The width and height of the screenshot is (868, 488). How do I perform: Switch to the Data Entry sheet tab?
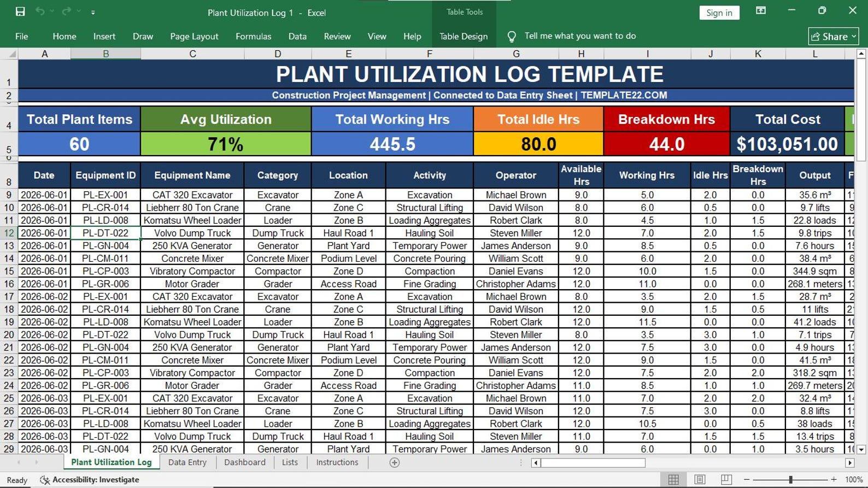[187, 462]
